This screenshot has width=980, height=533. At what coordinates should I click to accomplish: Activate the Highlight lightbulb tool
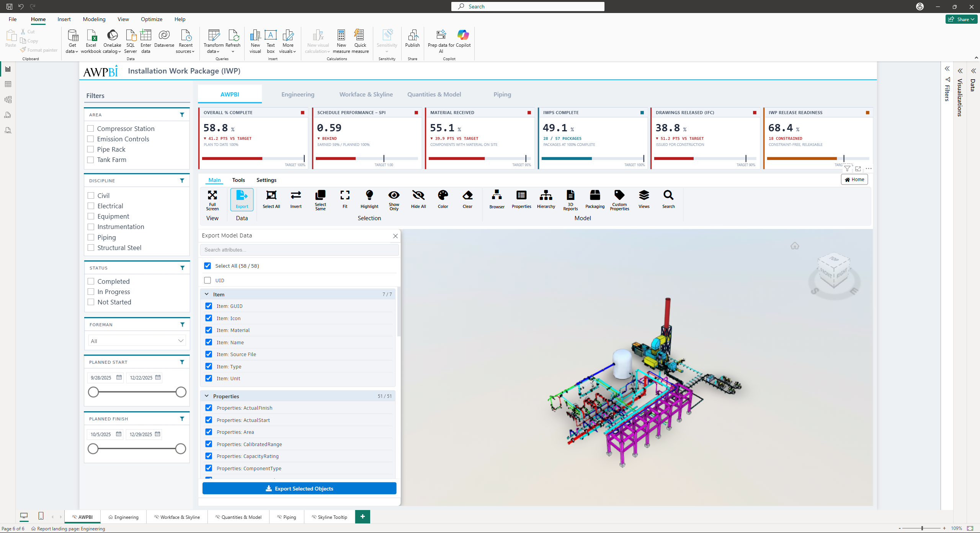(x=369, y=200)
